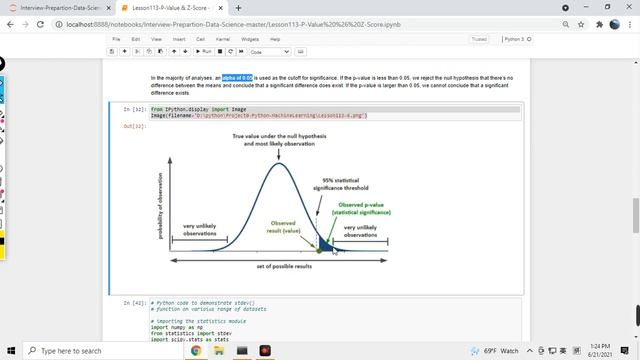This screenshot has width=640, height=360.
Task: Restart the kernel circular arrow icon
Action: tap(231, 51)
